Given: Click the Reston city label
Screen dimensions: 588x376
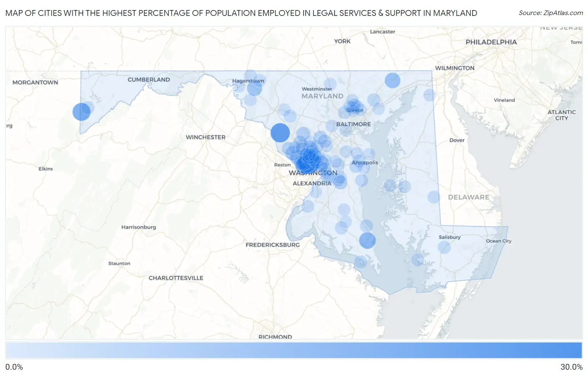Looking at the screenshot, I should (x=282, y=165).
